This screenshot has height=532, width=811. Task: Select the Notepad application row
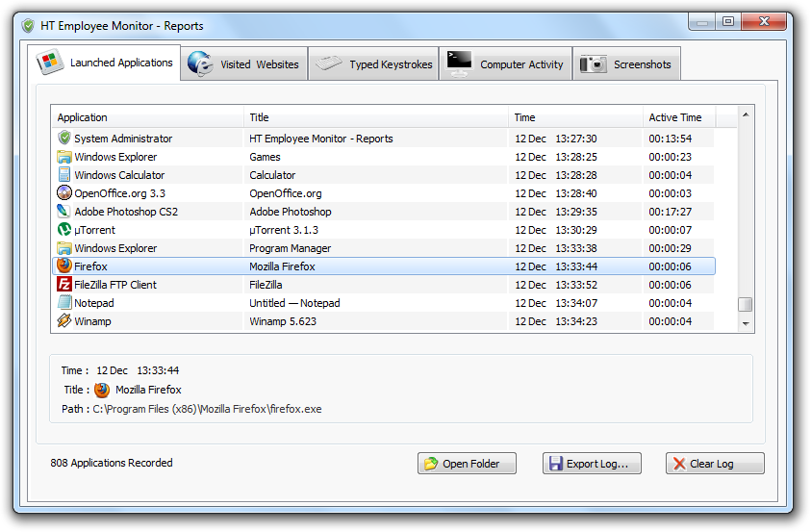pyautogui.click(x=383, y=303)
